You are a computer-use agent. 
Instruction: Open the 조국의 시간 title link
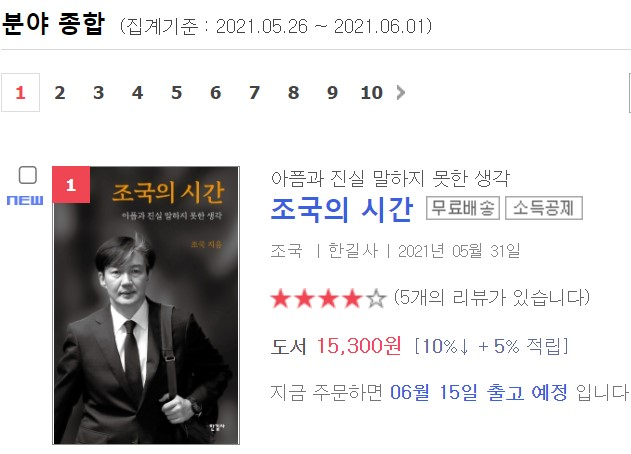342,209
